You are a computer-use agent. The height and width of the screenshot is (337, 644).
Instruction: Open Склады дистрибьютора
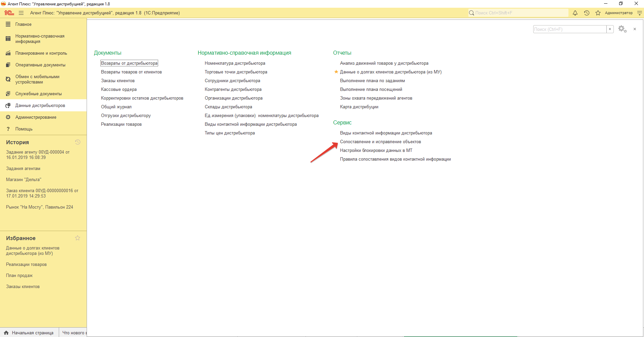(x=228, y=107)
